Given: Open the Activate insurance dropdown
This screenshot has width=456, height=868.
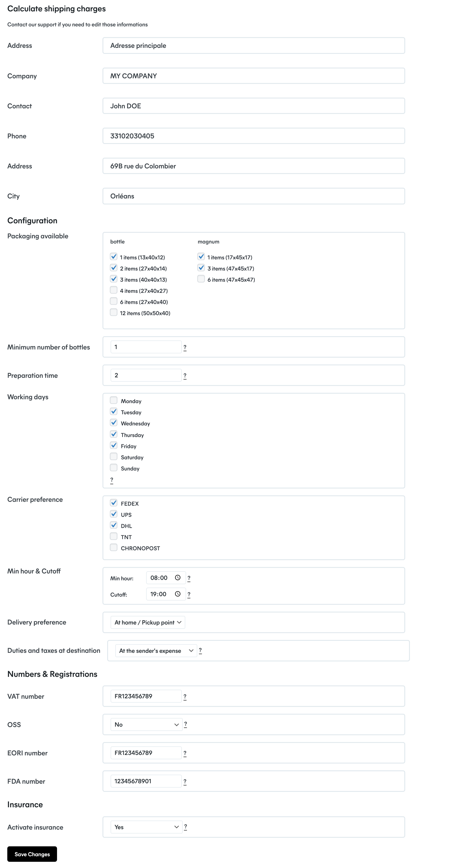Looking at the screenshot, I should [146, 827].
